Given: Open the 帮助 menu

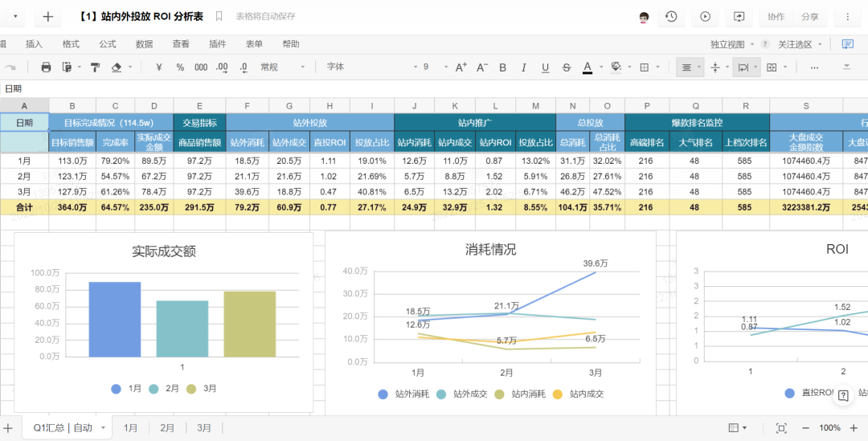Looking at the screenshot, I should tap(291, 44).
